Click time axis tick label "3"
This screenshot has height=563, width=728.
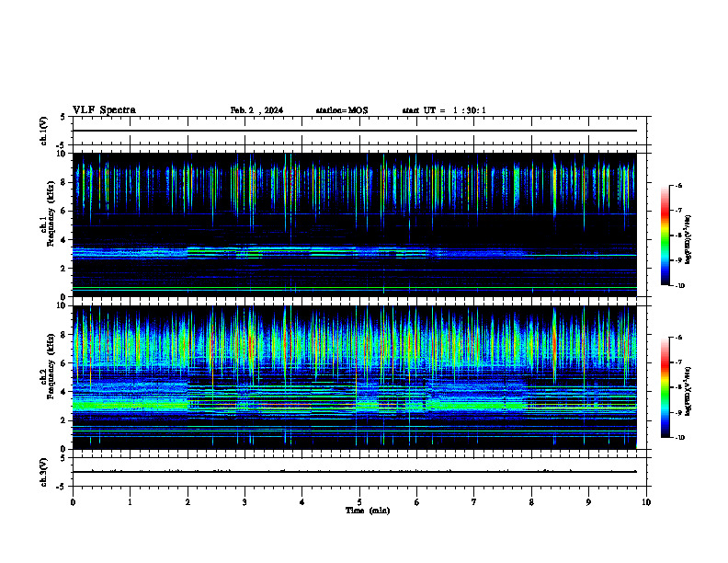pyautogui.click(x=245, y=502)
